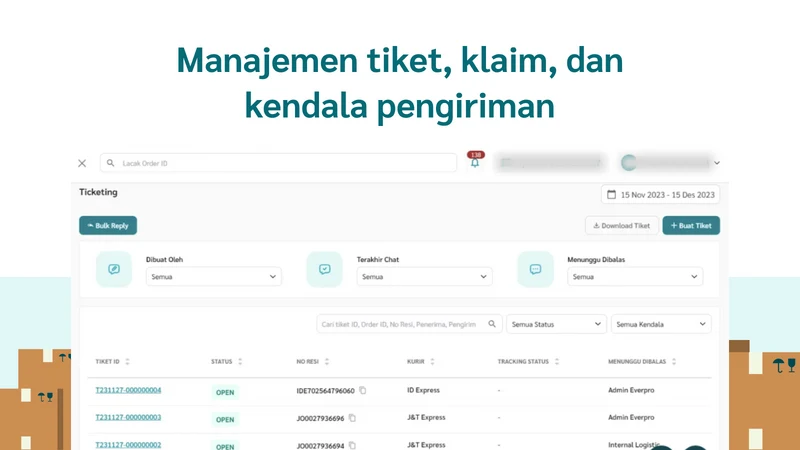
Task: Open the Dibuat Oleh dropdown
Action: tap(214, 277)
